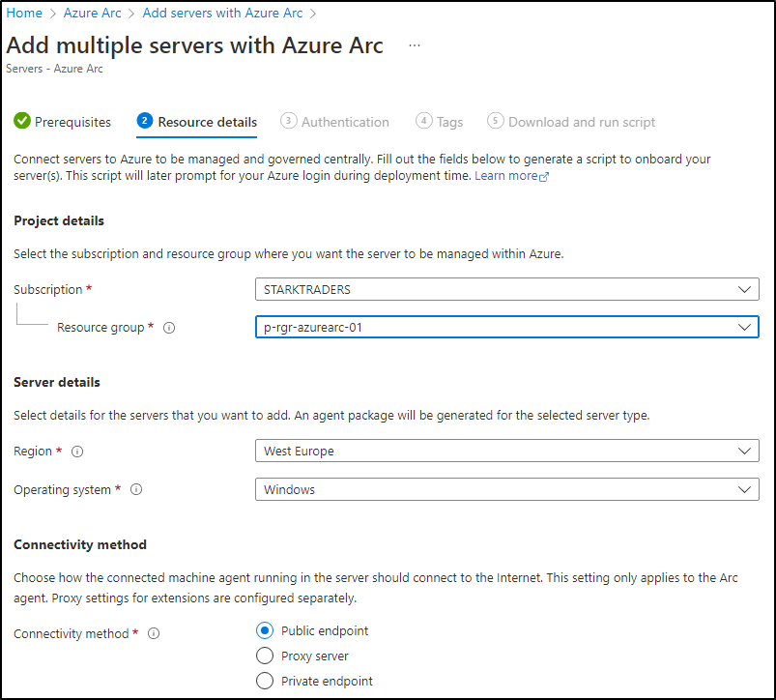This screenshot has width=776, height=700.
Task: Expand the Subscription STARKTRADERS dropdown
Action: (506, 289)
